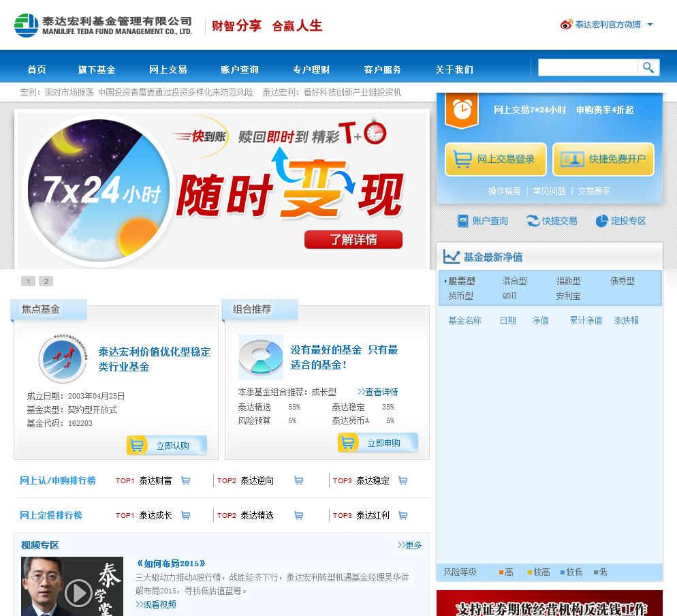
Task: Click the search magnifier icon
Action: [x=648, y=67]
